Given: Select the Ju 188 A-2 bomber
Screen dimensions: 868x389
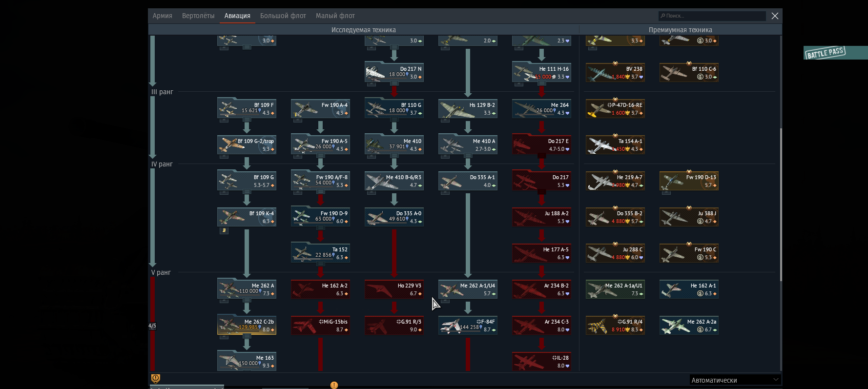Looking at the screenshot, I should 541,217.
